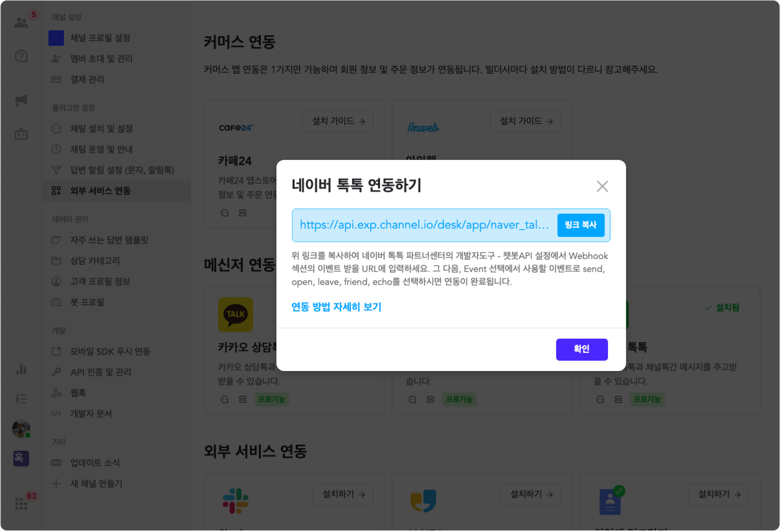The image size is (781, 532).
Task: Click the KakaoTalk yellow app icon
Action: [235, 314]
